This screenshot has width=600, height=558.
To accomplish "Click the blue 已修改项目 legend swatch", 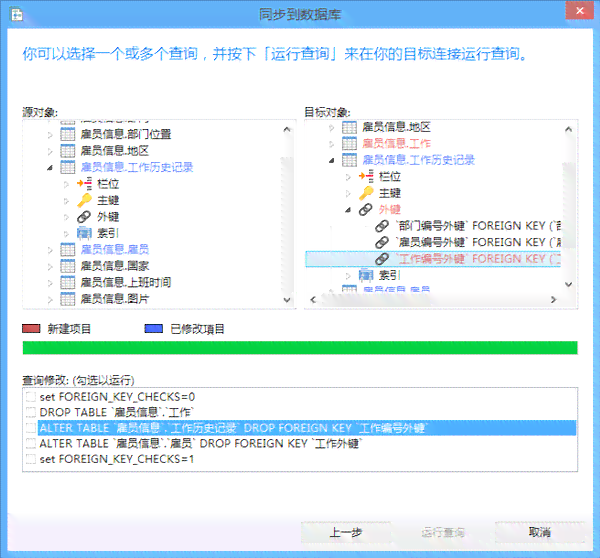I will point(154,328).
